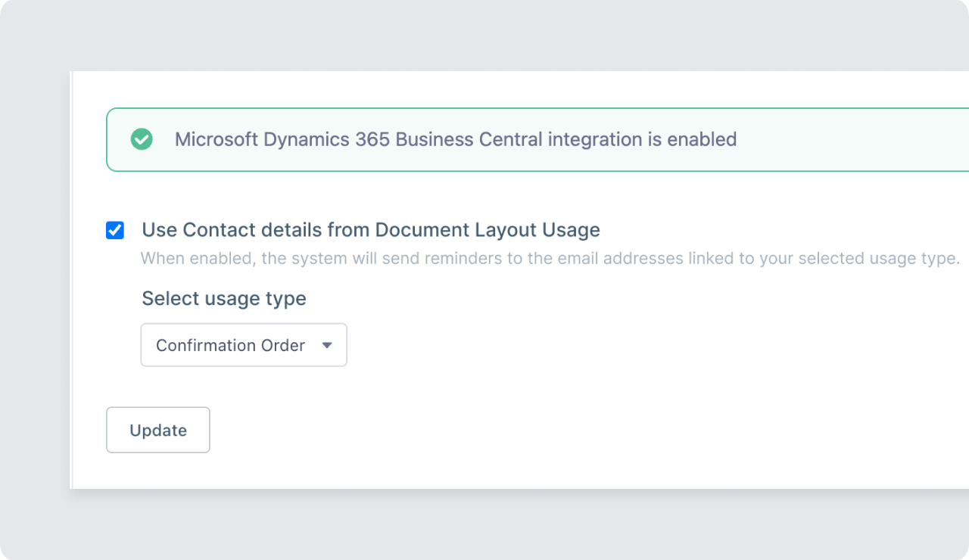
Task: Click the dropdown caret icon beside Confirmation Order
Action: point(327,345)
